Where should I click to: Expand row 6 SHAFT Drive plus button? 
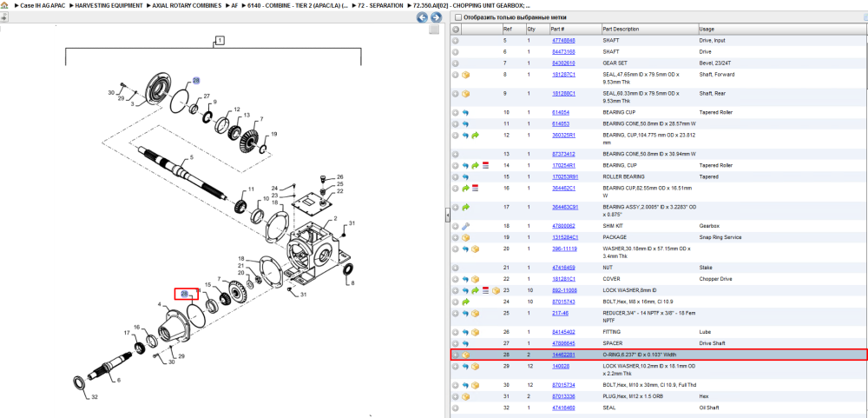[456, 51]
